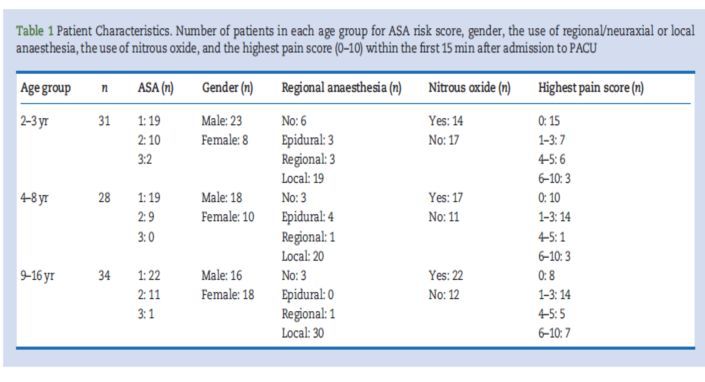Select the 'Gender (n)' column header
Screen dimensions: 705x382
228,87
